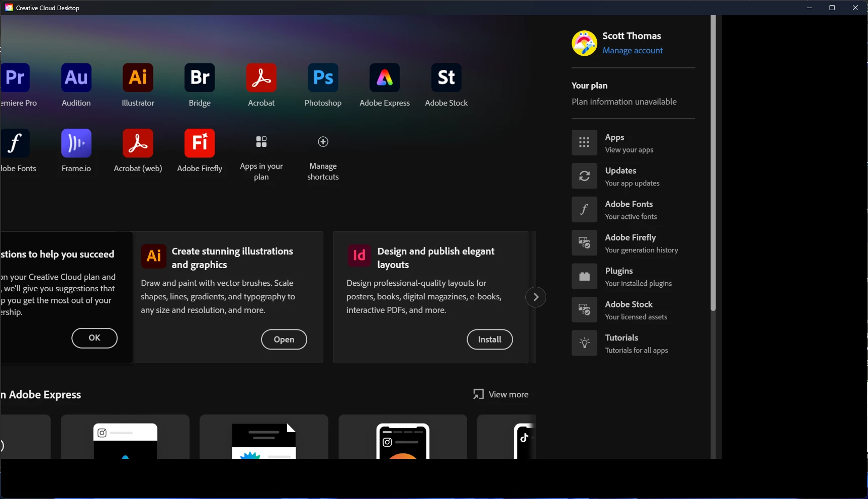
Task: Open Adobe Express shortcut
Action: point(385,78)
